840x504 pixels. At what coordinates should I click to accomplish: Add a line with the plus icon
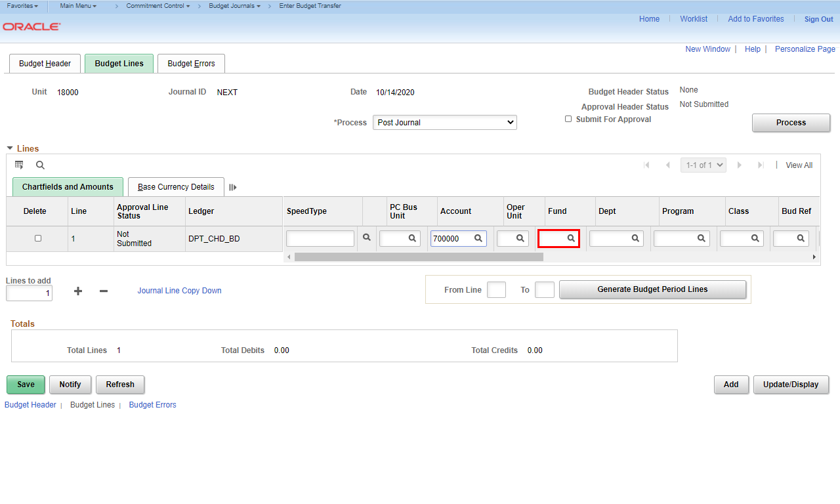pyautogui.click(x=78, y=291)
